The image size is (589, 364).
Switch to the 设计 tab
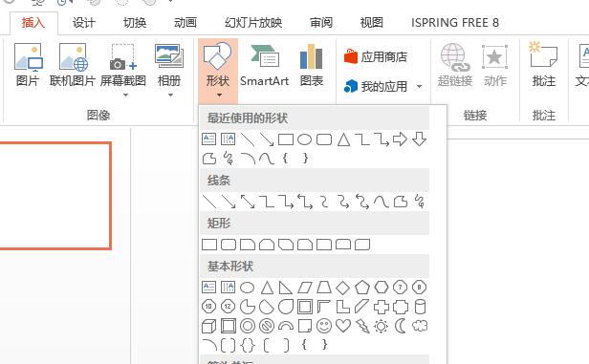click(x=84, y=23)
